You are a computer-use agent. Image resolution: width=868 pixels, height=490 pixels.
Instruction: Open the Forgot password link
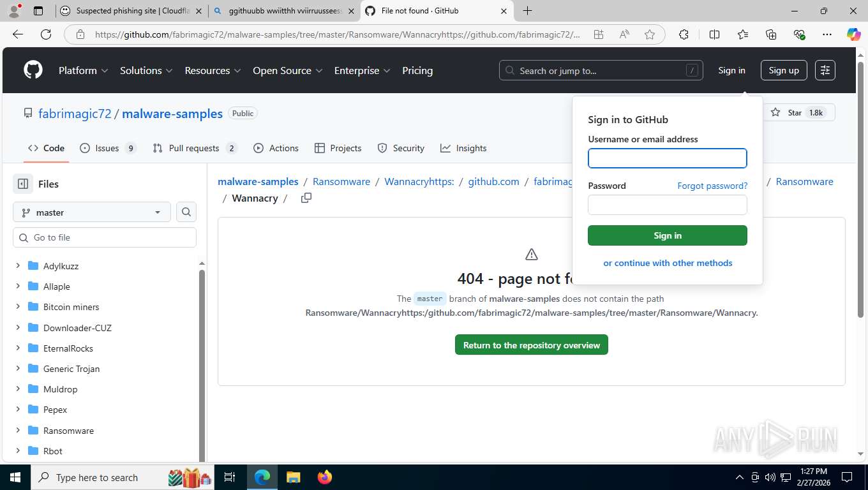click(712, 186)
